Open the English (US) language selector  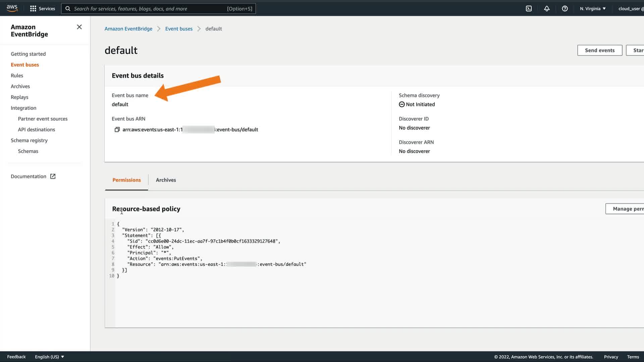click(x=49, y=357)
